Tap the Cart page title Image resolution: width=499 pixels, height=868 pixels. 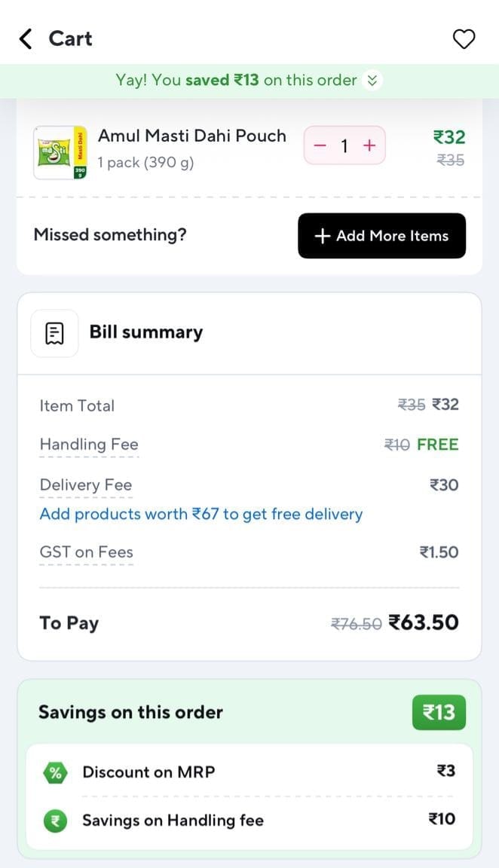70,38
